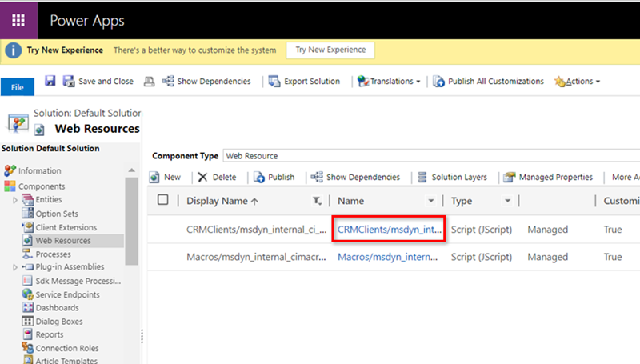Open the Translations dropdown
The width and height of the screenshot is (640, 364).
(390, 81)
